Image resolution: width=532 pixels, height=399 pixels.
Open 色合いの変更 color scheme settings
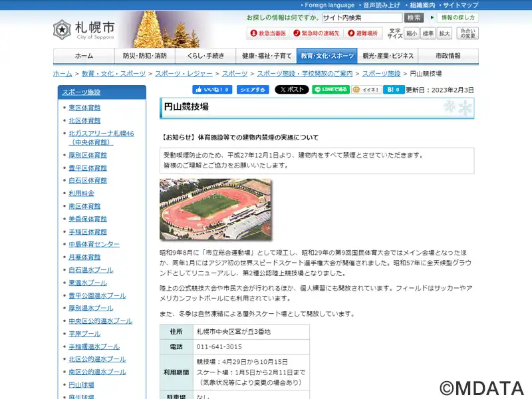467,33
